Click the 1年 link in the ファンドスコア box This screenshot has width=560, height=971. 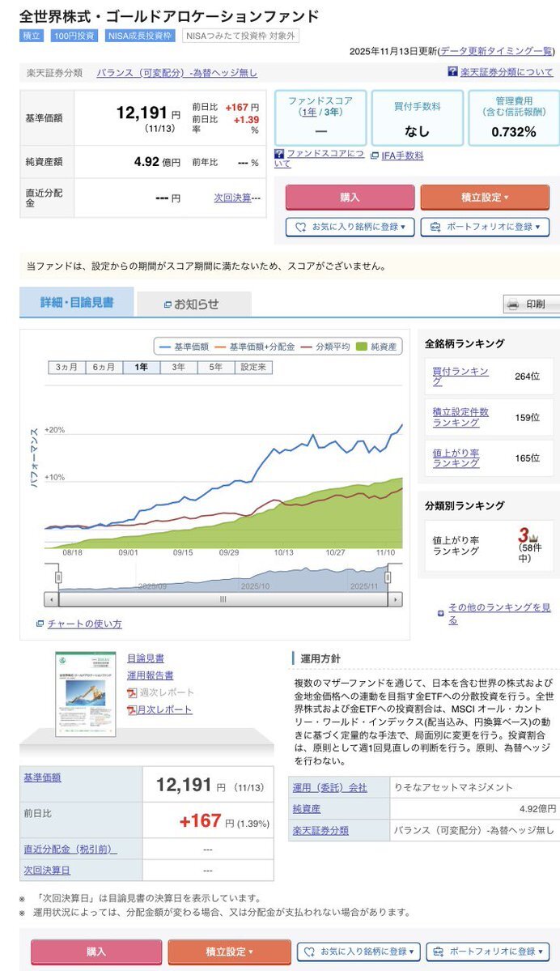(309, 112)
